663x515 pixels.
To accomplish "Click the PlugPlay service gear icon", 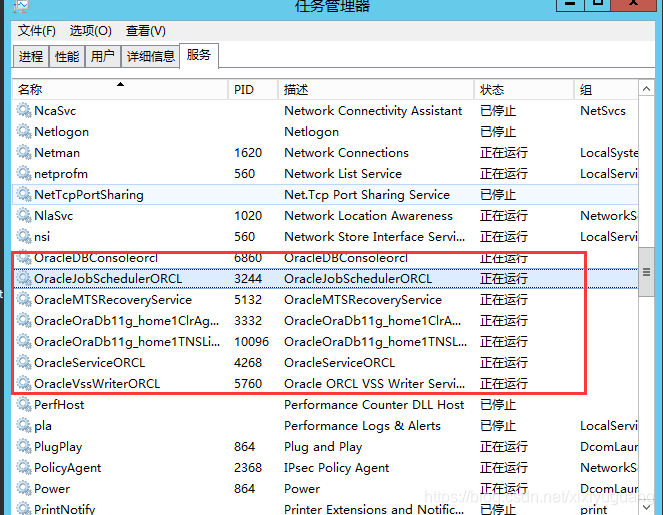I will 24,447.
